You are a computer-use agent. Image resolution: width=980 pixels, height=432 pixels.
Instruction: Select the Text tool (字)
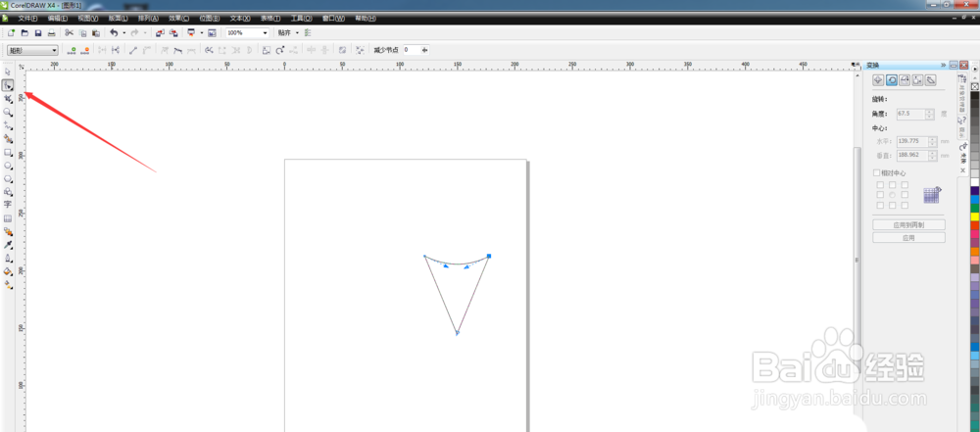(8, 205)
